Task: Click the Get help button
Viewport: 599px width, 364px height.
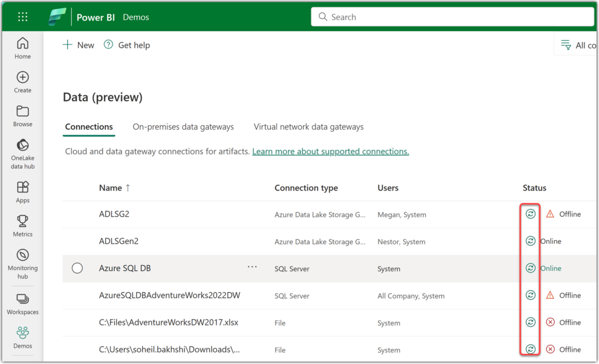Action: pyautogui.click(x=127, y=45)
